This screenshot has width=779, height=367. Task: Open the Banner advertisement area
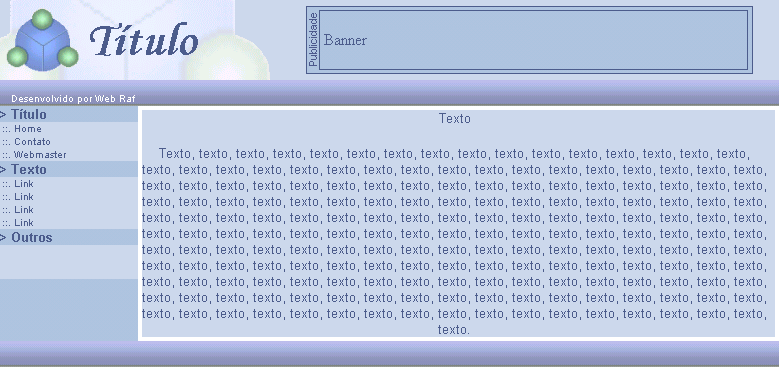click(x=534, y=40)
